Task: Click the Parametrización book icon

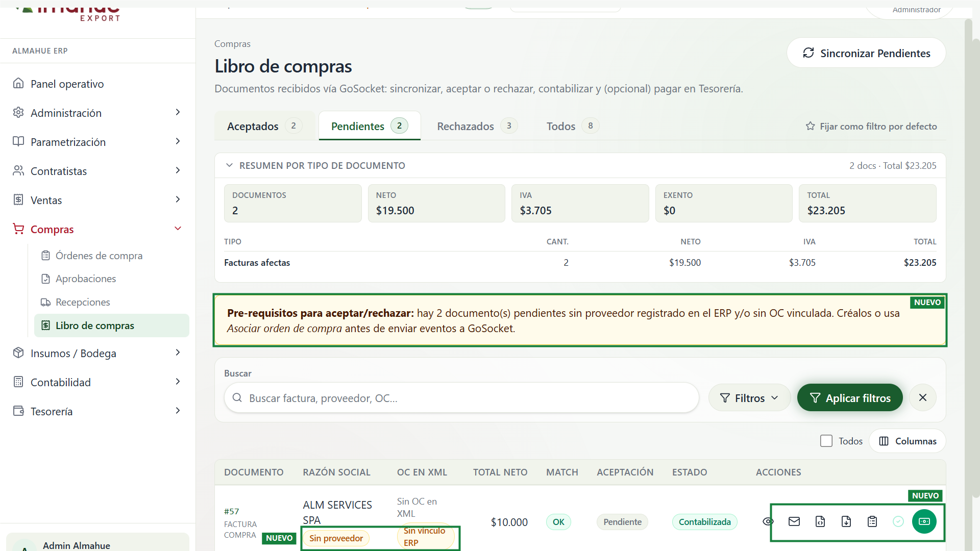Action: tap(18, 141)
